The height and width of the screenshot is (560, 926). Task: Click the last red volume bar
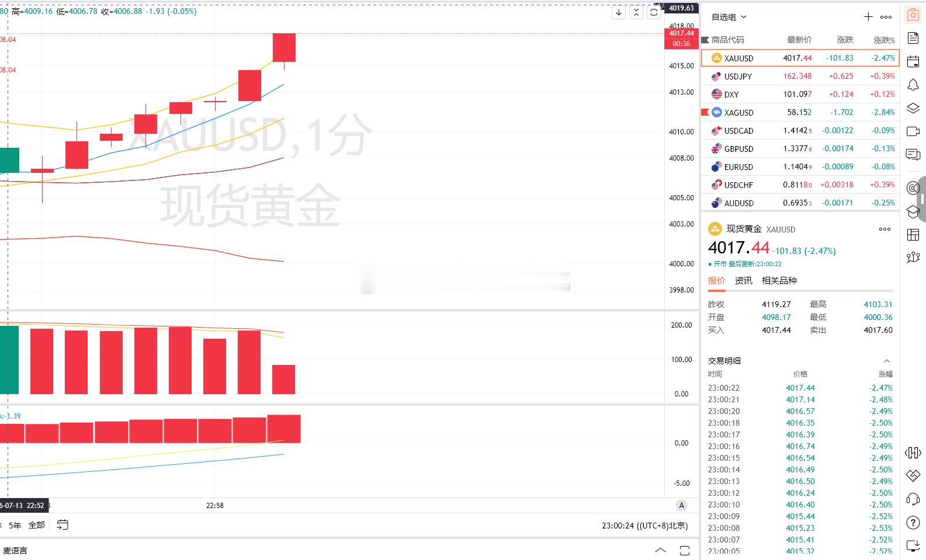284,380
